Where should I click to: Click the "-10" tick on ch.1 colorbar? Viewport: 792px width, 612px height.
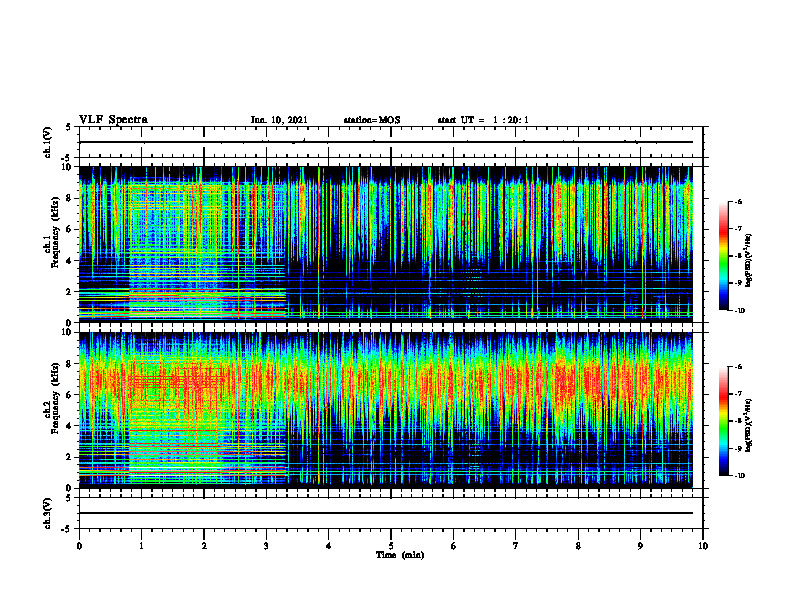tap(739, 311)
